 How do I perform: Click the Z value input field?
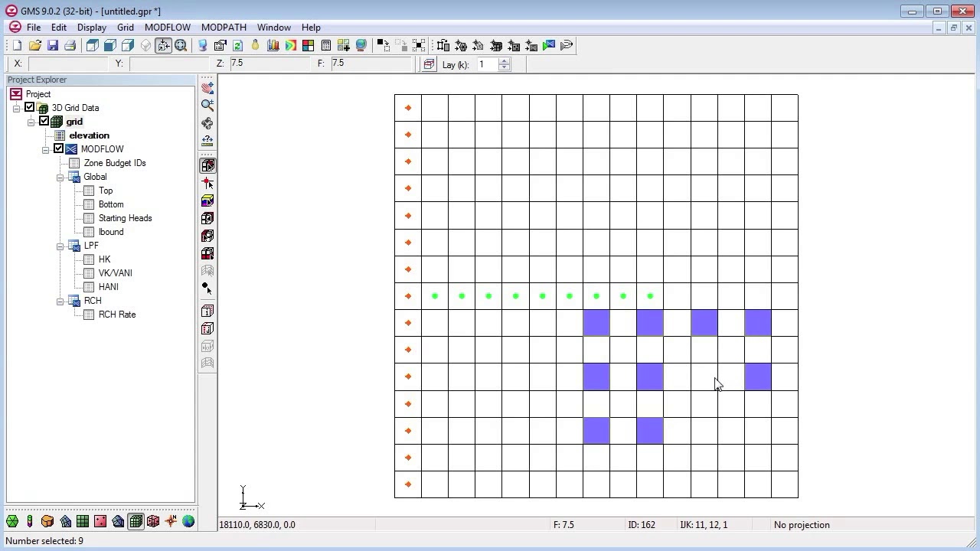click(269, 64)
